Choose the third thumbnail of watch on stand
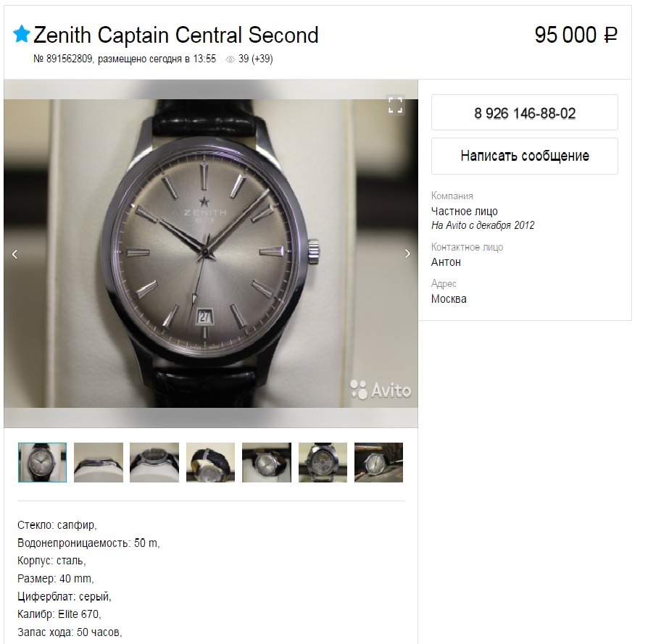 154,462
